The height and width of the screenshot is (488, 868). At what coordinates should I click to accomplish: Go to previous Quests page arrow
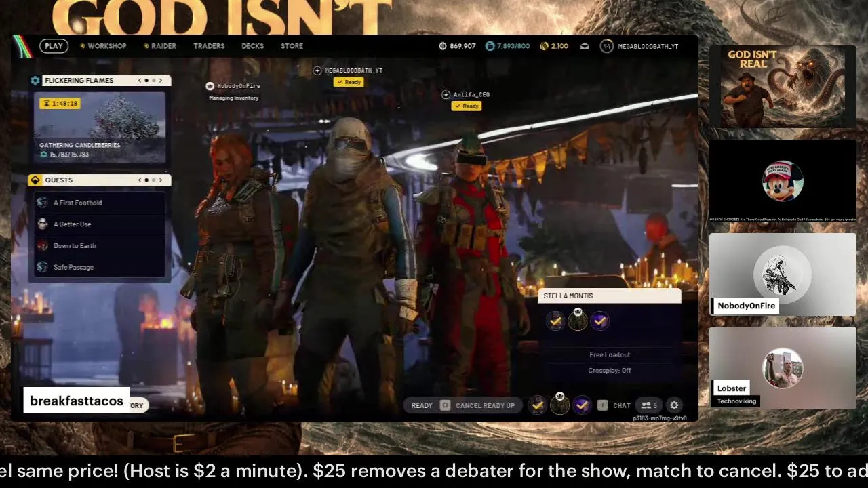click(x=140, y=180)
